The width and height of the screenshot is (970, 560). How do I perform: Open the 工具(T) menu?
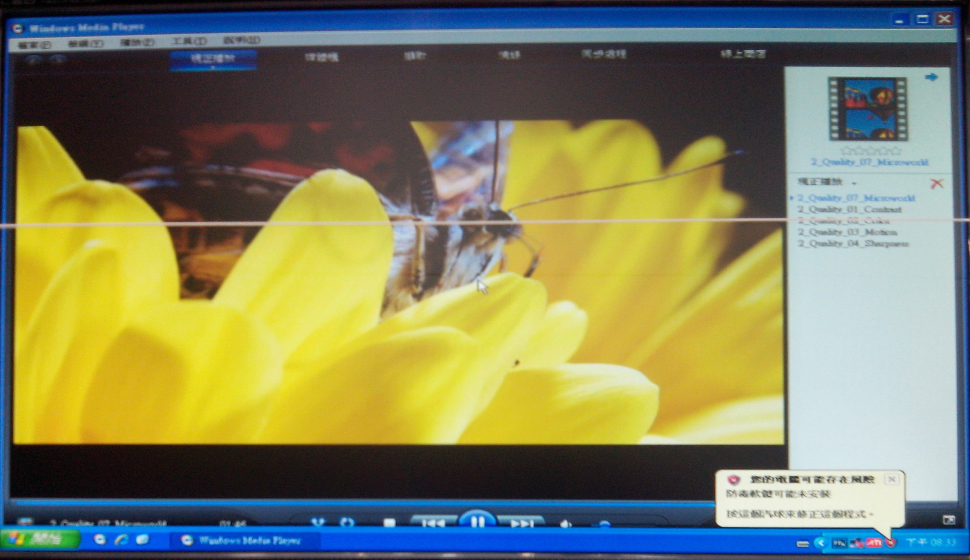point(189,41)
